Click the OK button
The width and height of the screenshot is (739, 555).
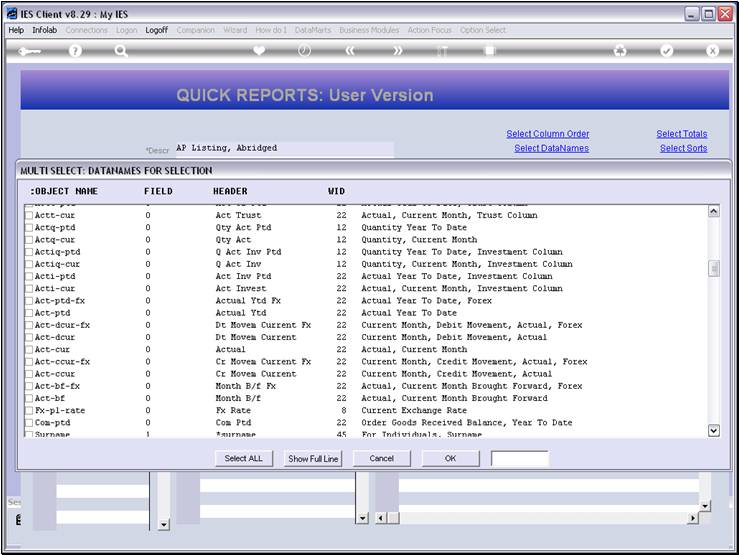pyautogui.click(x=450, y=458)
